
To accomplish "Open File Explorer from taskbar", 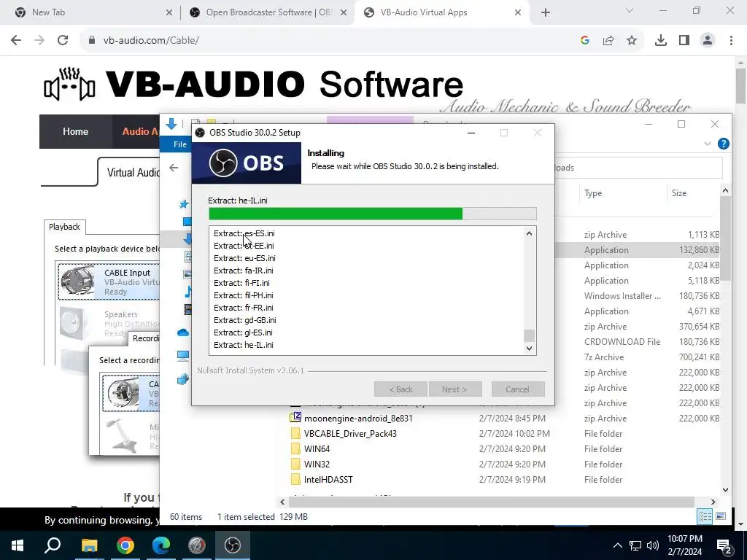I will pyautogui.click(x=89, y=545).
